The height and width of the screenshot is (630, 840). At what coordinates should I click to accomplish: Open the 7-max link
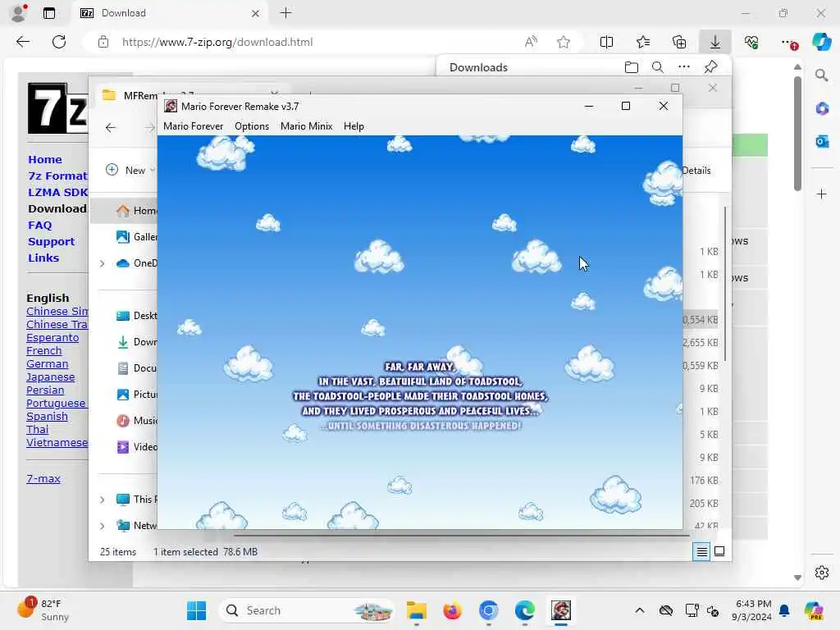pyautogui.click(x=43, y=478)
